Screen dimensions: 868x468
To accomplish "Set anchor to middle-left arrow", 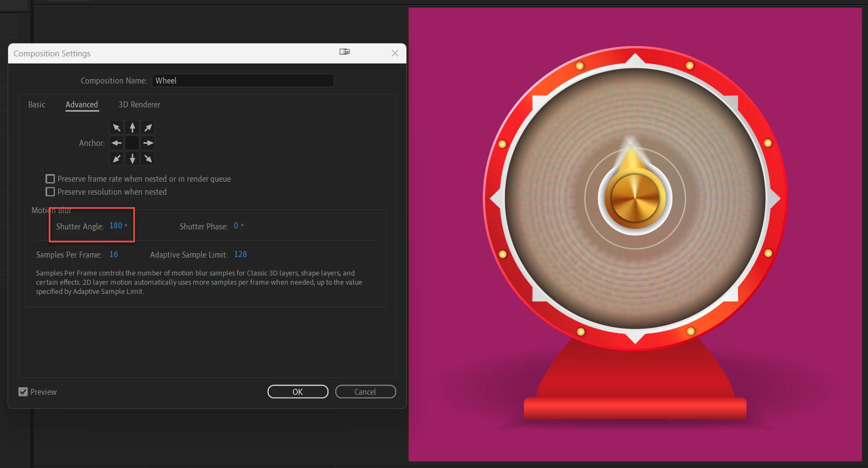I will click(x=116, y=143).
